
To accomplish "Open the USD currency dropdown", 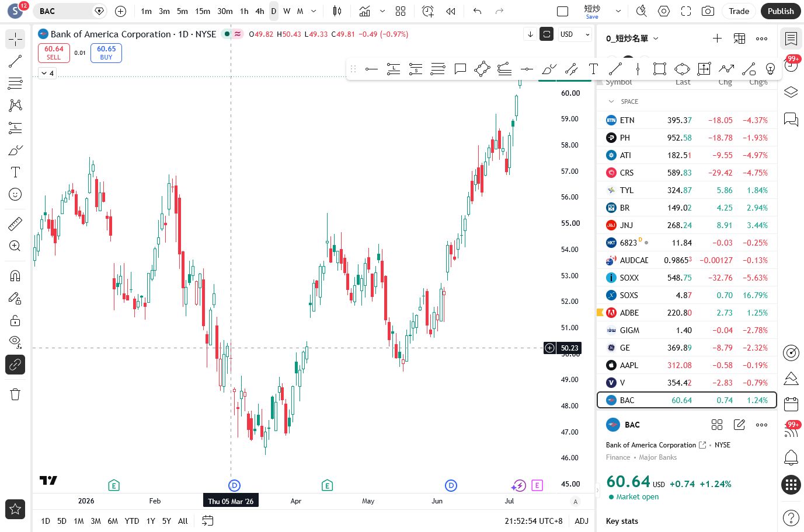I will click(575, 34).
